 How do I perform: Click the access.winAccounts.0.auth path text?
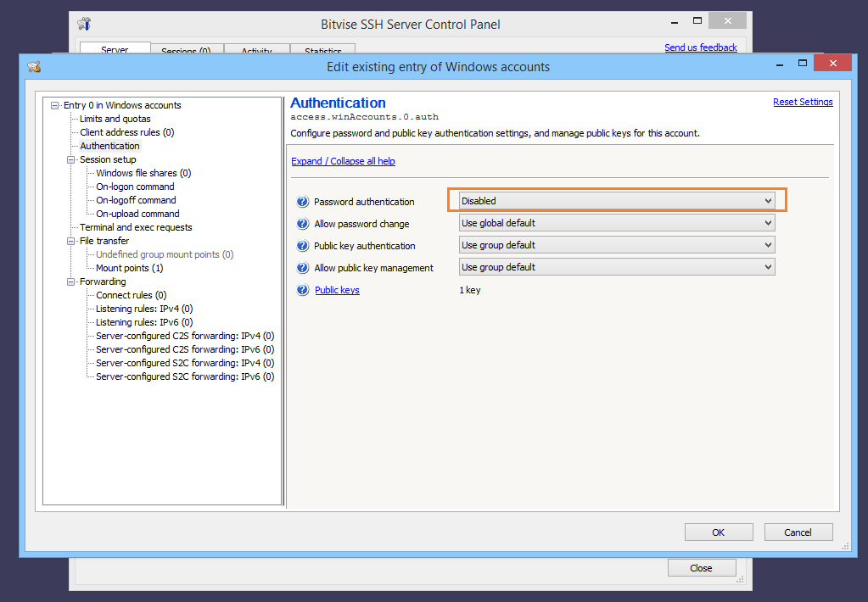coord(364,117)
